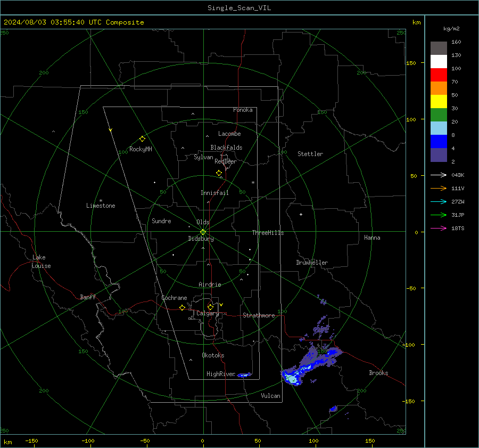Click the kg/m2 units label
Image resolution: width=479 pixels, height=448 pixels.
[451, 29]
